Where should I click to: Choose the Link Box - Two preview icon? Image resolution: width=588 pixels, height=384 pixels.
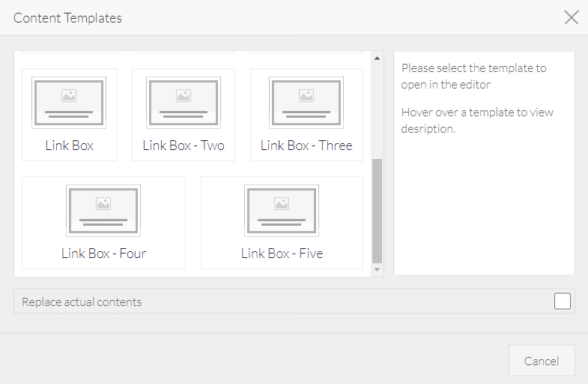184,103
